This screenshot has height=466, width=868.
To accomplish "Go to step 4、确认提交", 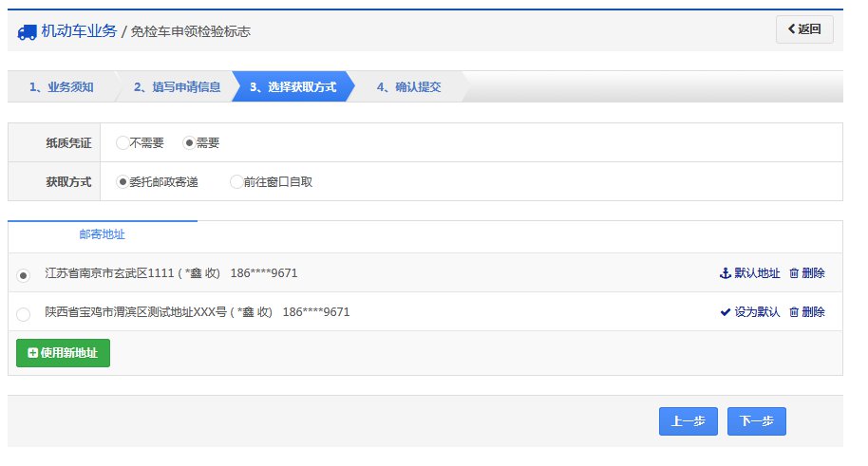I will click(x=408, y=87).
